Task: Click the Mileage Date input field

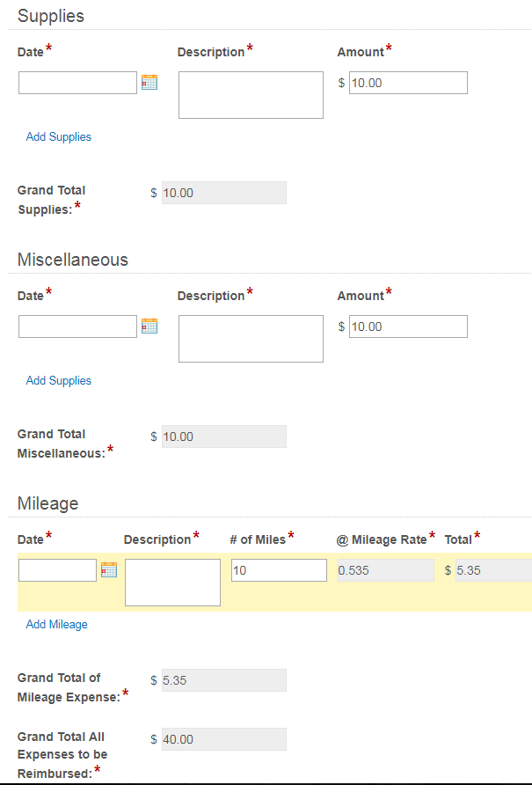Action: [57, 570]
